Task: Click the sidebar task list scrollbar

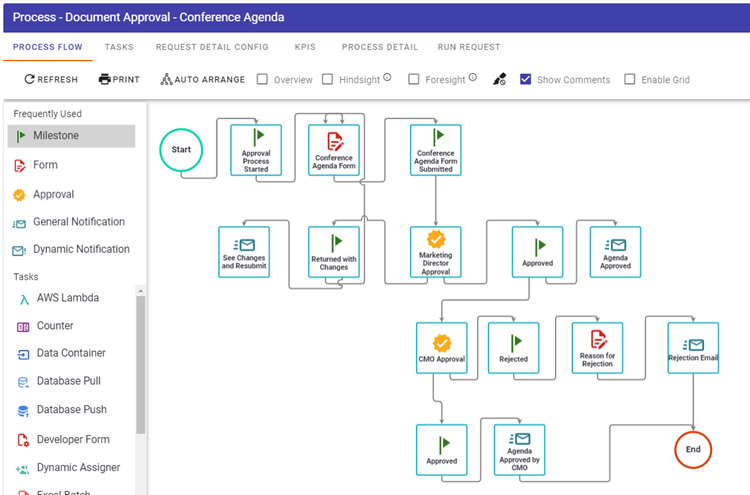Action: pos(141,360)
